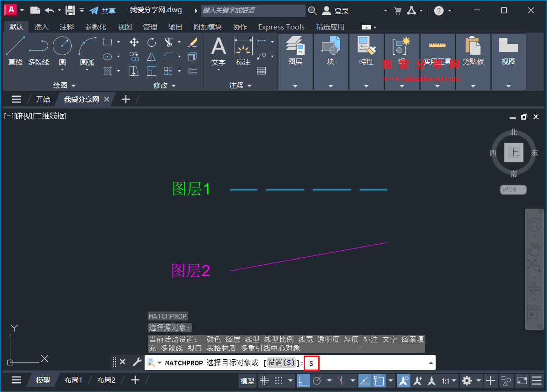Viewport: 547px width, 392px height.
Task: Switch to the Layout1 tab
Action: (x=73, y=380)
